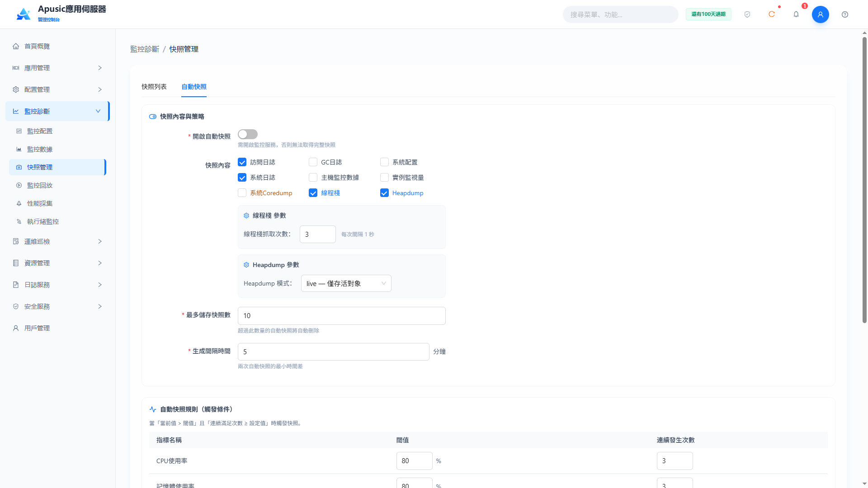Open 監控回放 submenu item
868x488 pixels.
tap(58, 185)
